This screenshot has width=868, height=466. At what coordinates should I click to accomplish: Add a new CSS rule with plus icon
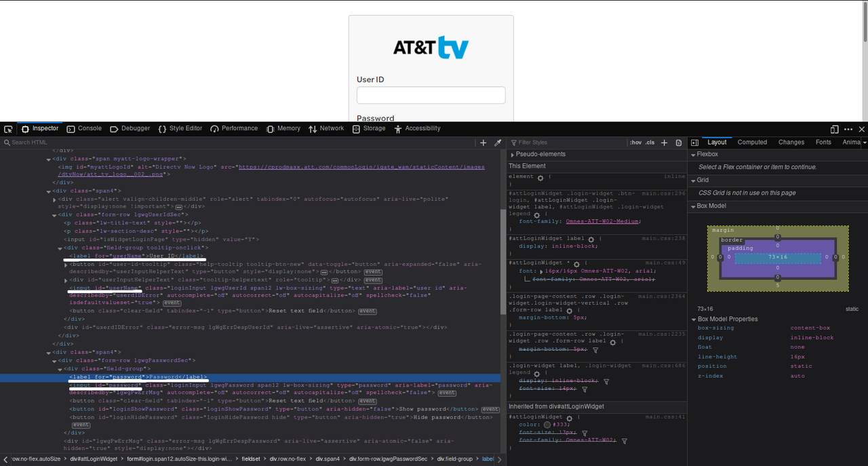click(x=665, y=142)
